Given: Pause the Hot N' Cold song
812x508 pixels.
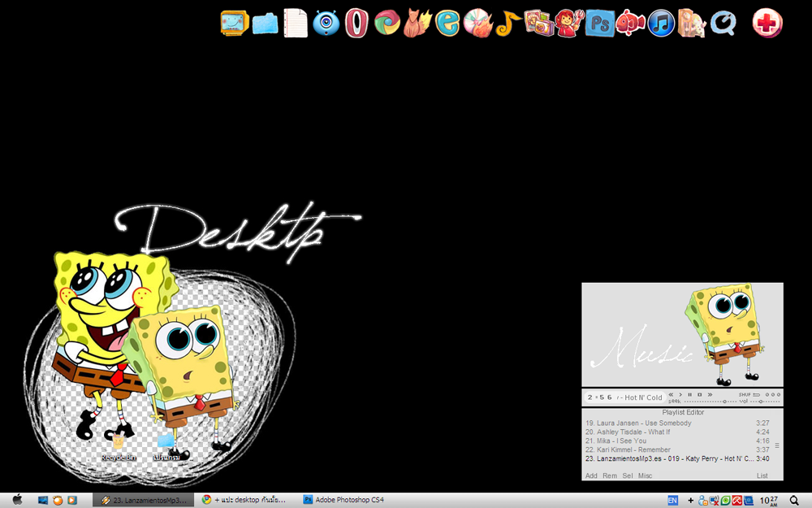Looking at the screenshot, I should pos(689,394).
